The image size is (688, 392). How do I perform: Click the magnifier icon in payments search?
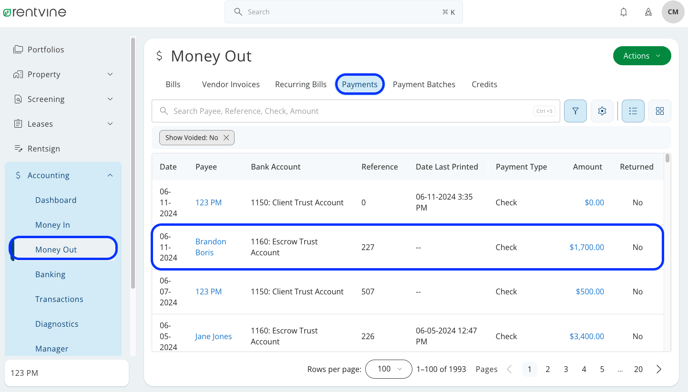tap(164, 111)
